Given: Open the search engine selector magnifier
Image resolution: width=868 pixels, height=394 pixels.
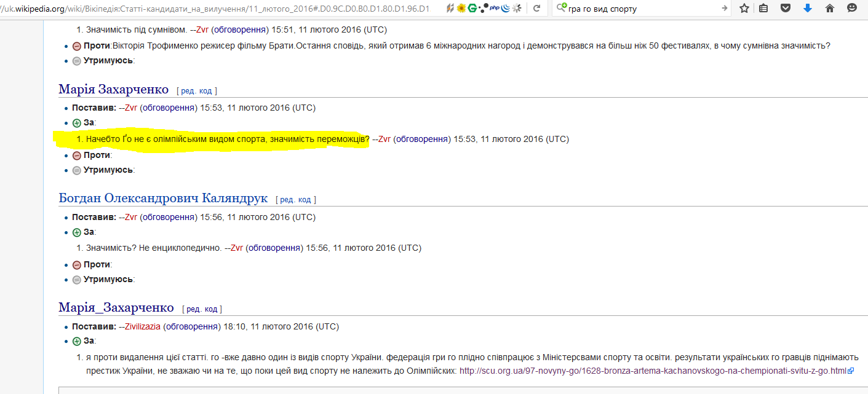Looking at the screenshot, I should pyautogui.click(x=561, y=9).
